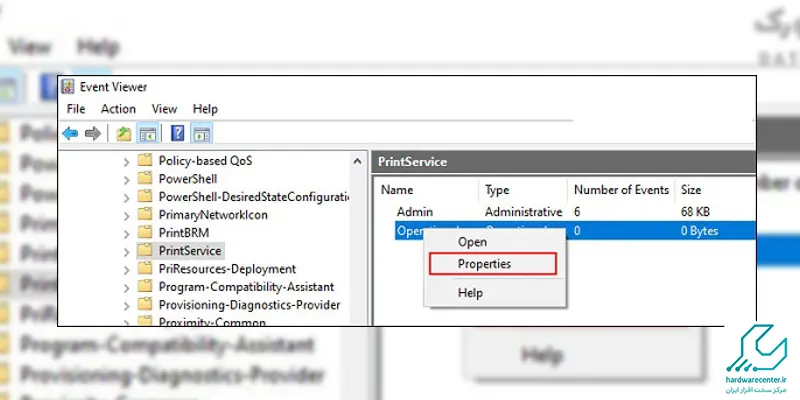Click the Event Viewer title bar icon
The width and height of the screenshot is (800, 400).
(x=67, y=87)
